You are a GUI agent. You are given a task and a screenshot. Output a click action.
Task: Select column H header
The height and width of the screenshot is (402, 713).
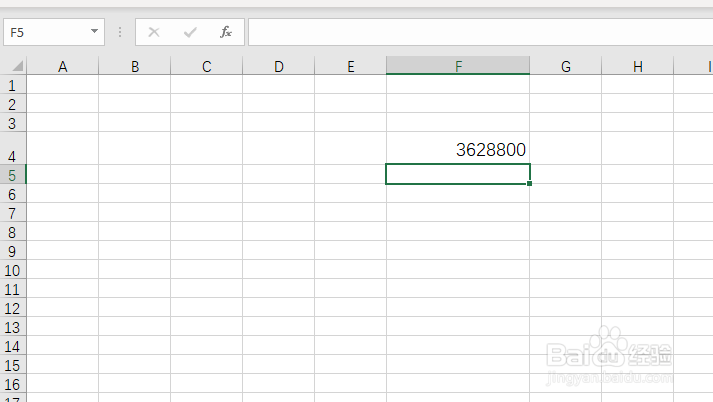click(x=638, y=66)
